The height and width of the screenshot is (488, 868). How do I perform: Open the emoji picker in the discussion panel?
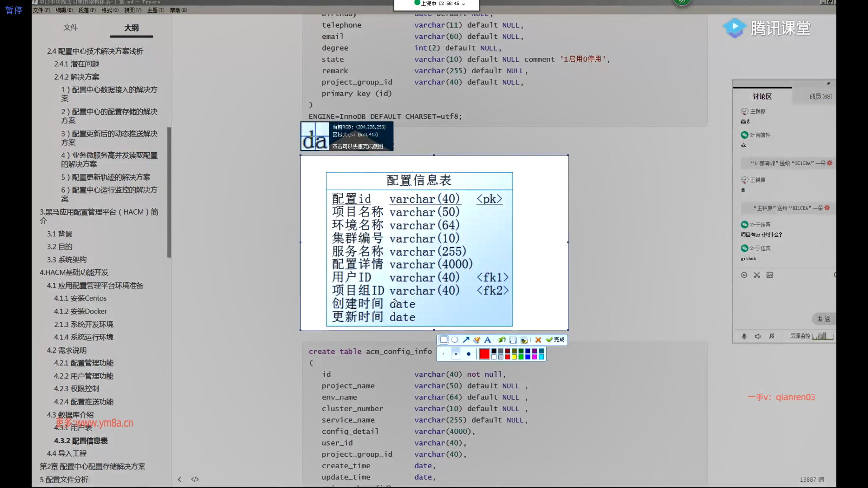[x=745, y=275]
